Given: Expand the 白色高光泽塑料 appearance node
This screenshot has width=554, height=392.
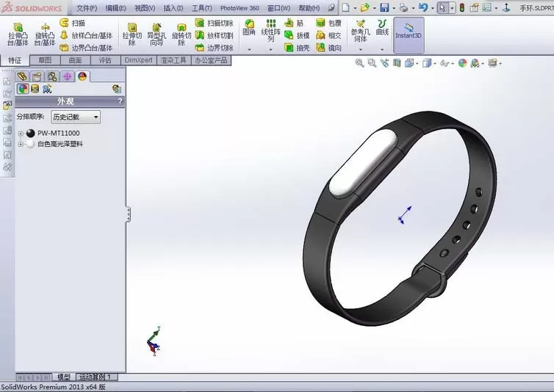Looking at the screenshot, I should (21, 144).
